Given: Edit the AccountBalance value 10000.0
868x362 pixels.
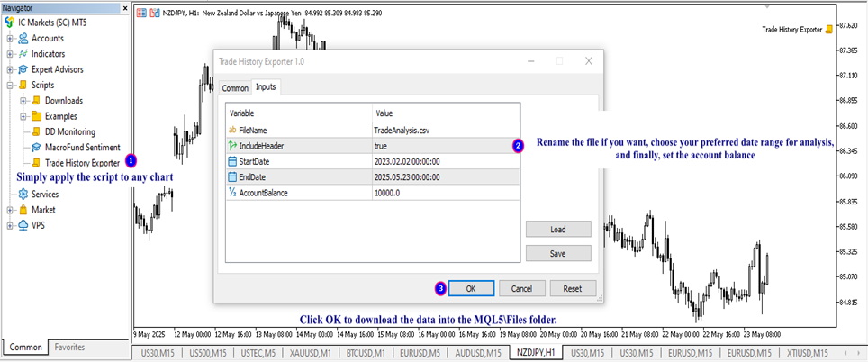Looking at the screenshot, I should pyautogui.click(x=446, y=193).
